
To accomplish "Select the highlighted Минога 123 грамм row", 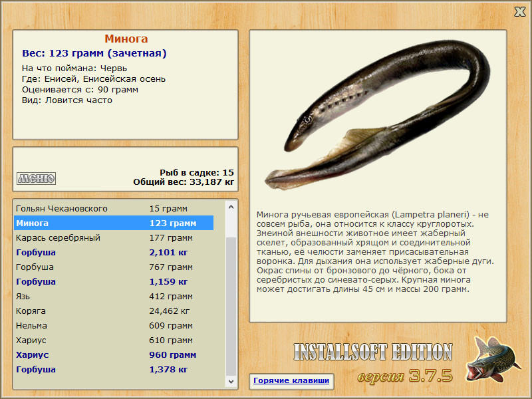I will pos(114,223).
